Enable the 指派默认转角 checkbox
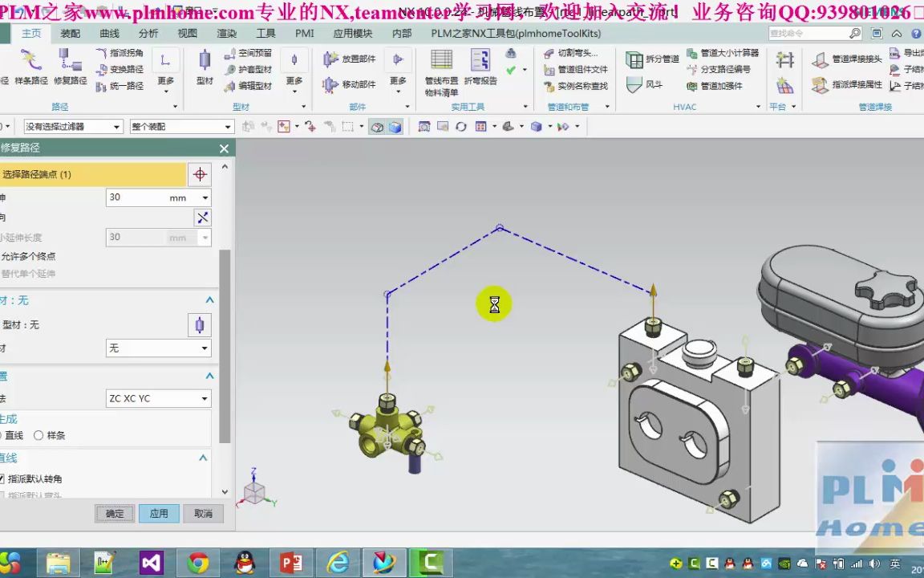Screen dimensions: 924x578 coord(2,478)
